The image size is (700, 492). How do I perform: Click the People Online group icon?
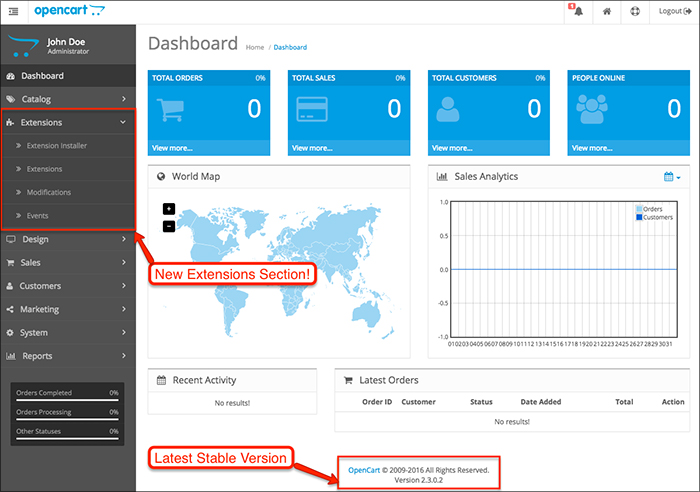click(x=591, y=109)
